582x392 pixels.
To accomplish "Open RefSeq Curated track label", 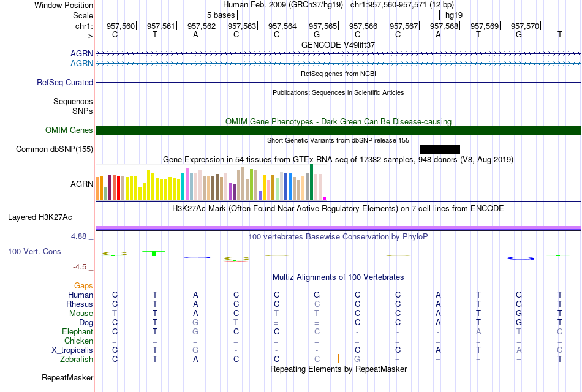I will 65,83.
